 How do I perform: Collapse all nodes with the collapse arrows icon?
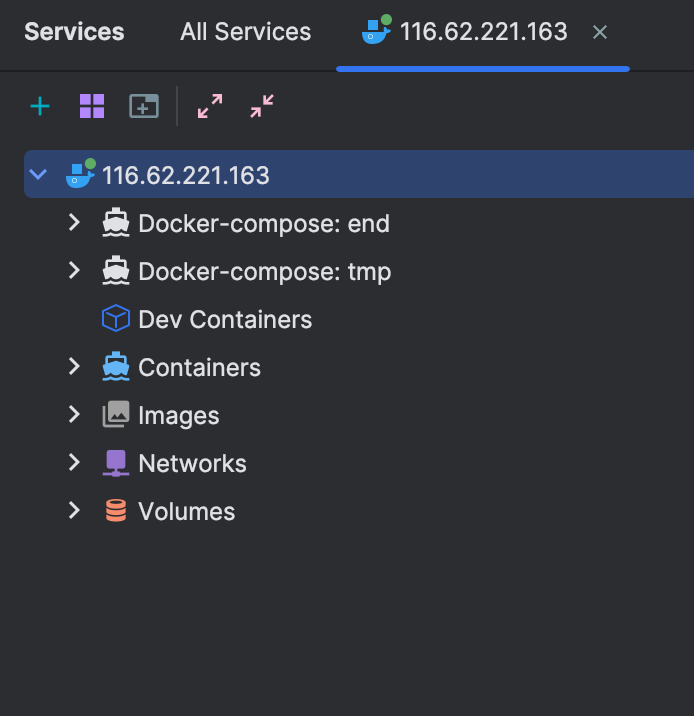click(x=262, y=106)
